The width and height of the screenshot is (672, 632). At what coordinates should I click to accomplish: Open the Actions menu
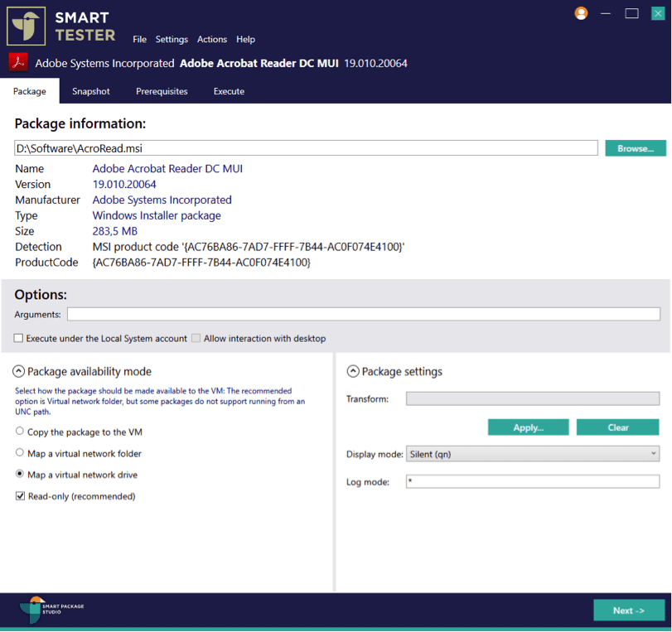tap(212, 39)
